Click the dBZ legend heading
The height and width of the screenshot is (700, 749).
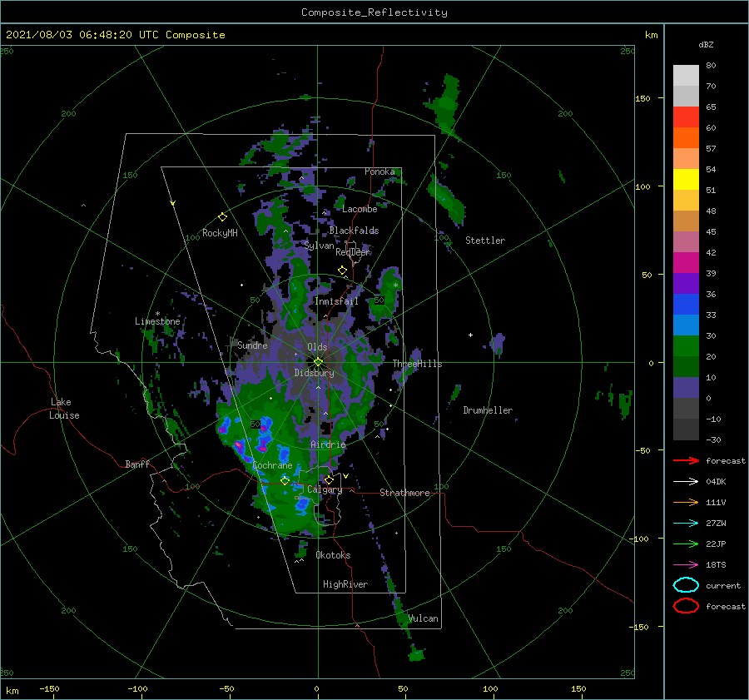[x=706, y=44]
